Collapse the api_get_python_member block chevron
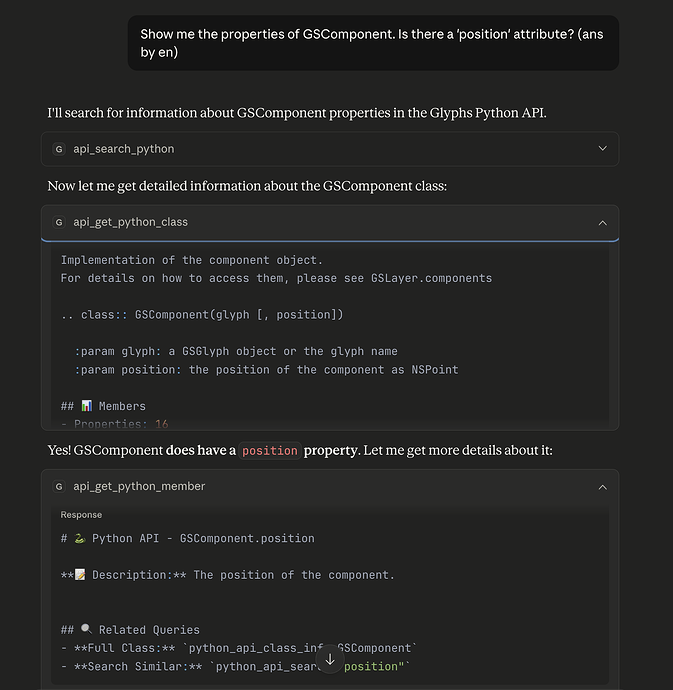Image resolution: width=673 pixels, height=690 pixels. [x=602, y=486]
